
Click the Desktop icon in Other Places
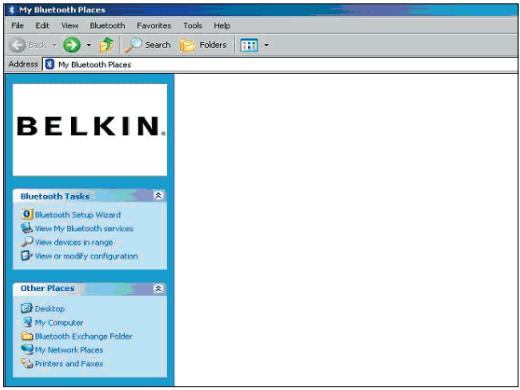click(x=26, y=308)
